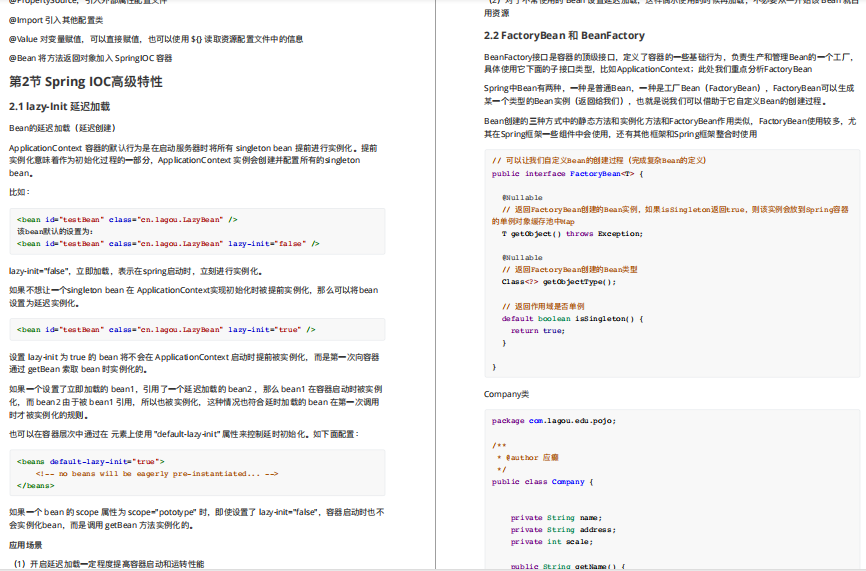Click the heading "第2节 Spring IOC高级特性"

86,82
